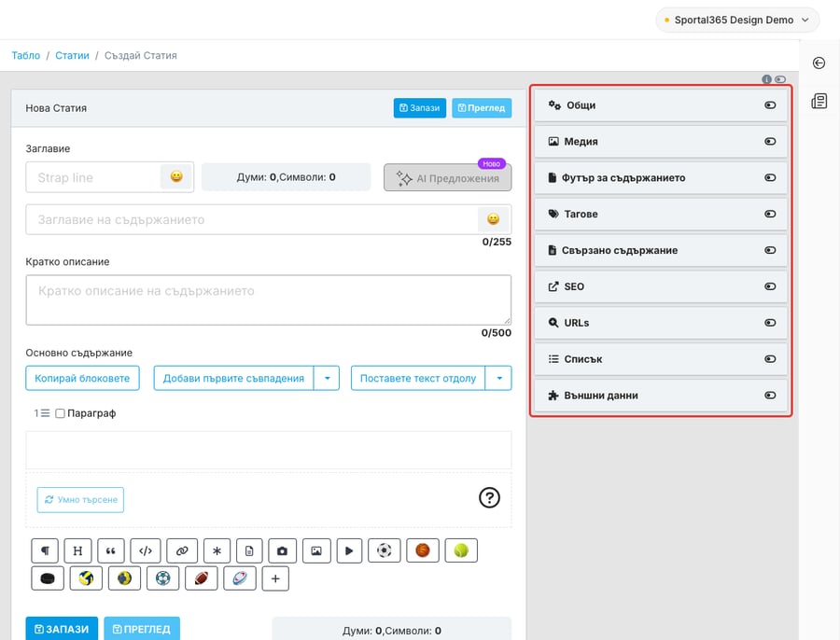Add a heading block with the H icon
This screenshot has height=640, width=840.
(77, 550)
